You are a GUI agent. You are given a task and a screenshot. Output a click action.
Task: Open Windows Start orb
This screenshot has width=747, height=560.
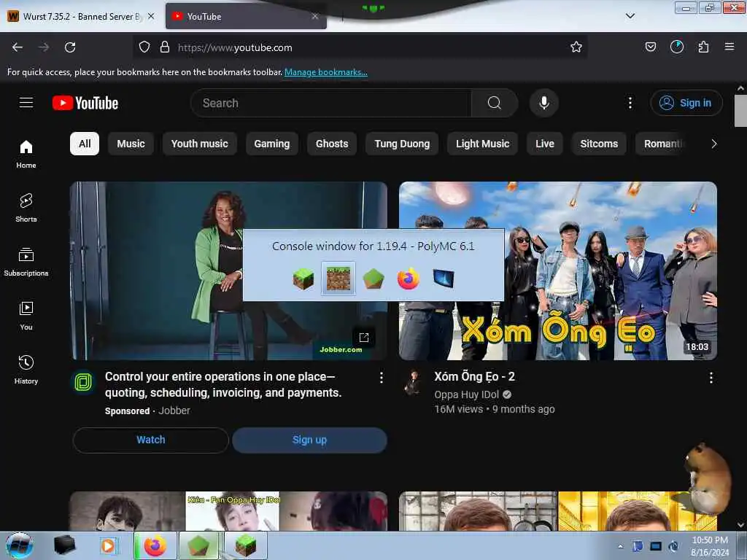point(19,545)
